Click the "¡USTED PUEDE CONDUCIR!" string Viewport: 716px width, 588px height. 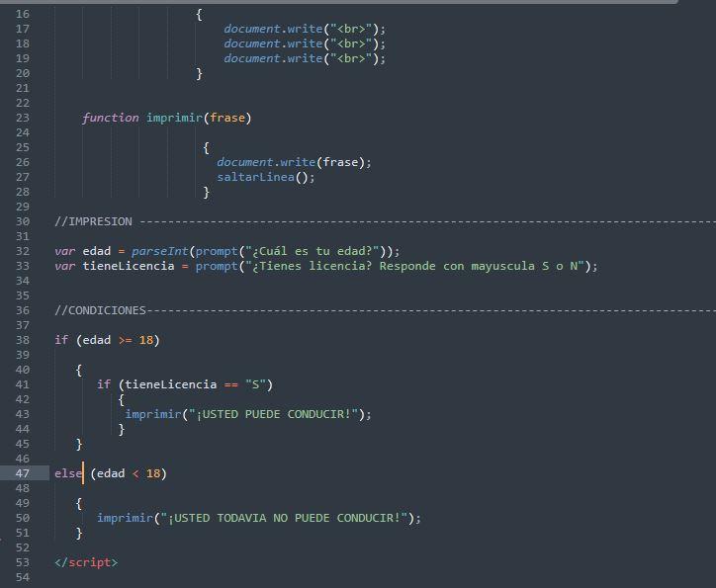click(273, 414)
